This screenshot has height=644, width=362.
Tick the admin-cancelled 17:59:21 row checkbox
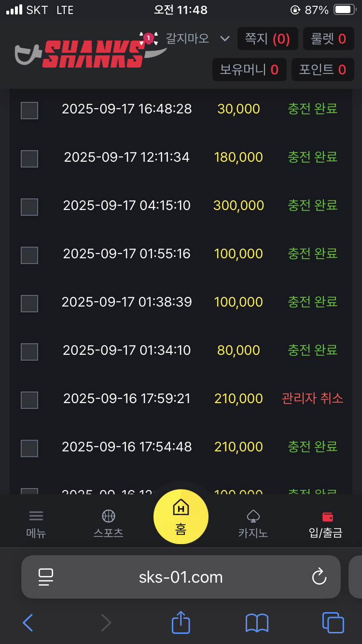[29, 400]
